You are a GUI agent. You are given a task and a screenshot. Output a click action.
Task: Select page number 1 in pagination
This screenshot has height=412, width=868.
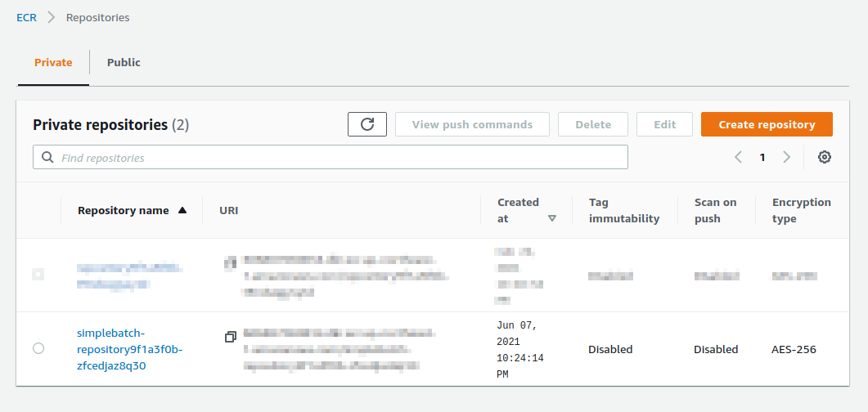(x=762, y=157)
